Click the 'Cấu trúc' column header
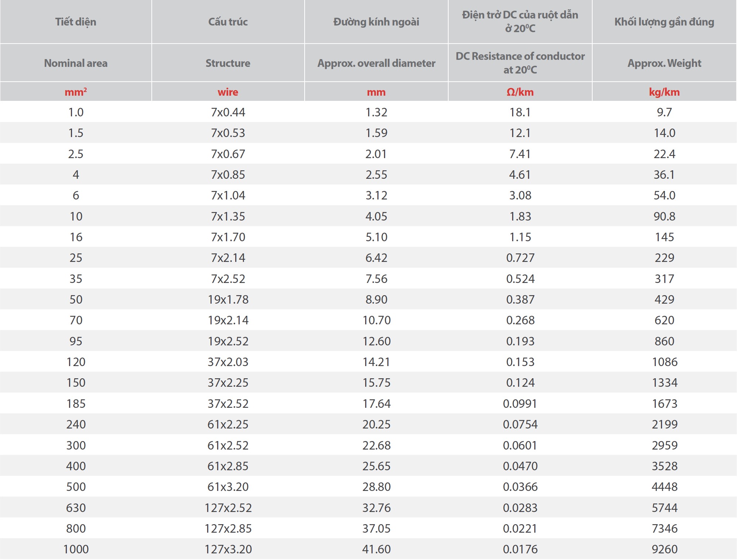Image resolution: width=737 pixels, height=560 pixels. [x=228, y=22]
